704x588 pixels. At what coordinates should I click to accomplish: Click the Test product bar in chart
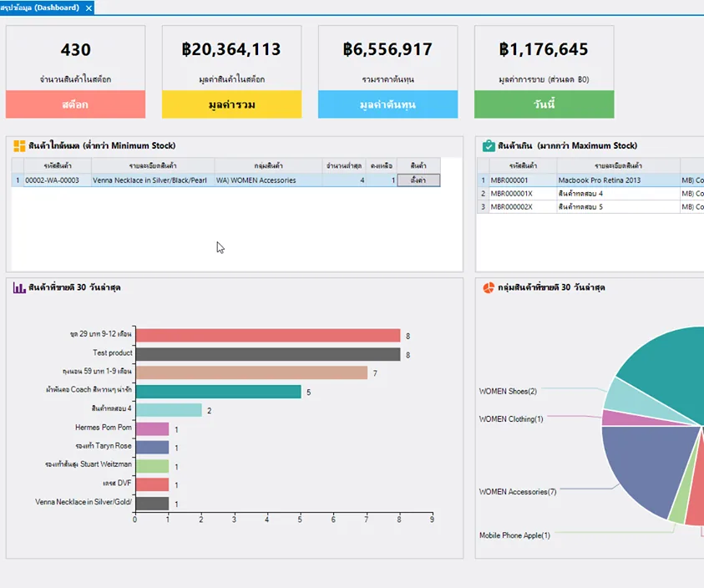click(x=268, y=354)
